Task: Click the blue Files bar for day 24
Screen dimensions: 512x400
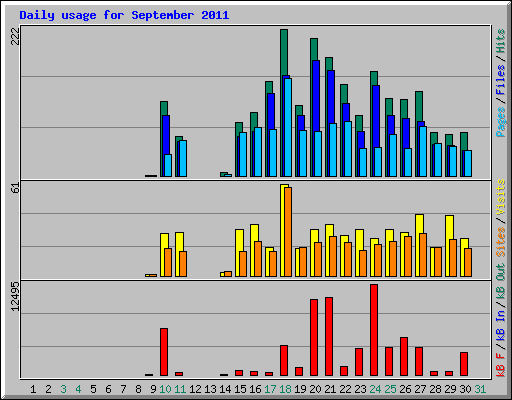Action: [x=376, y=117]
